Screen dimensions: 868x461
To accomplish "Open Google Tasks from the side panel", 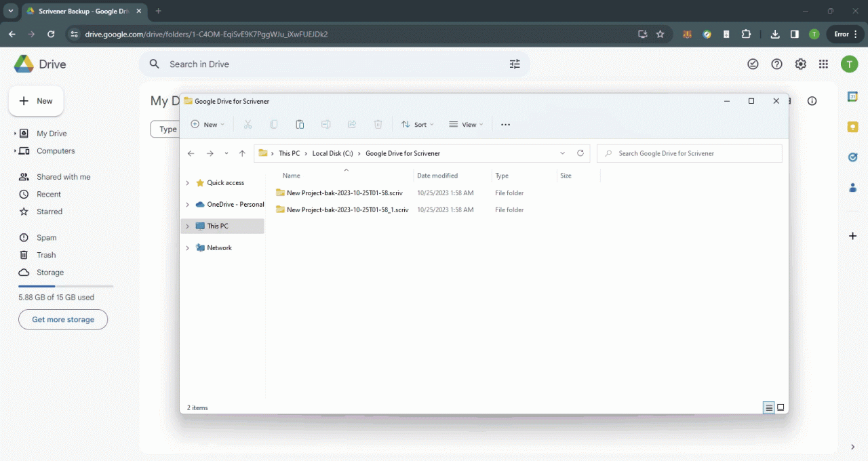I will [852, 157].
